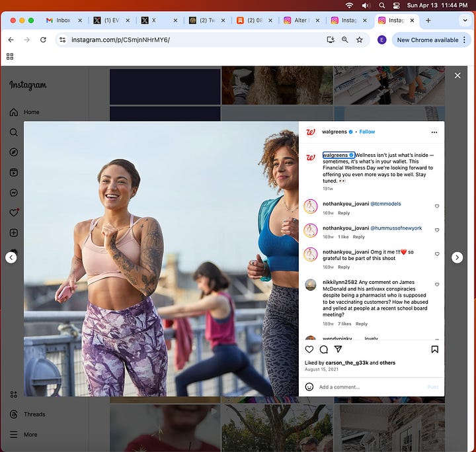The width and height of the screenshot is (476, 452).
Task: Click the comment bubble icon under post
Action: point(323,349)
